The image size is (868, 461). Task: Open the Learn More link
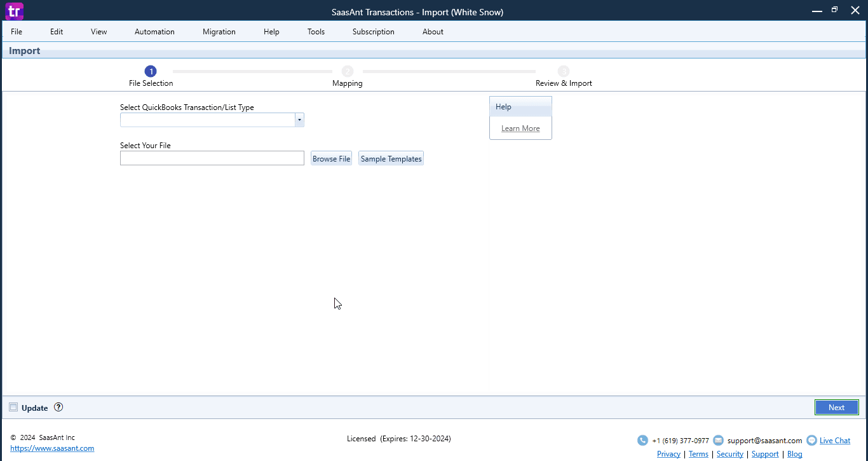[520, 128]
